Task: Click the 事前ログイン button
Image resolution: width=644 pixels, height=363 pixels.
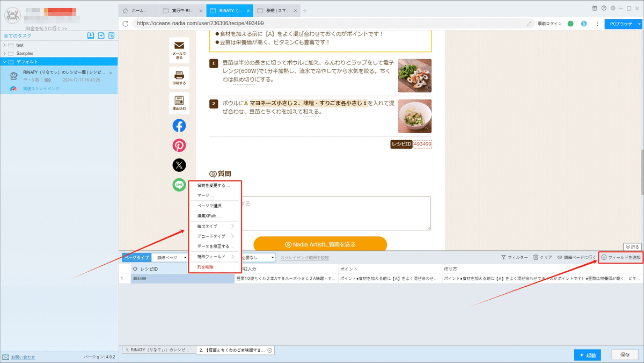Action: pyautogui.click(x=550, y=24)
